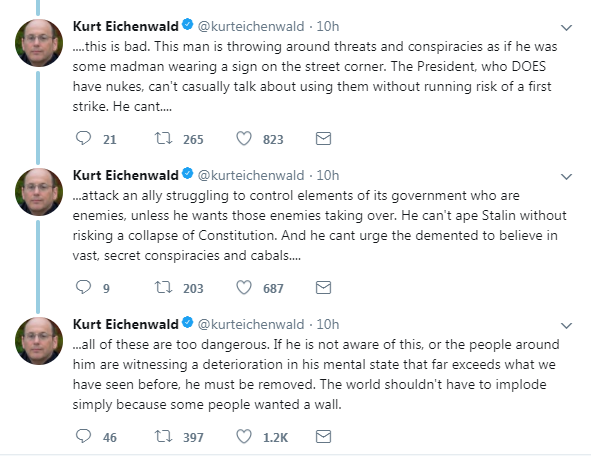Screen dimensions: 591x456
Task: Like the tweet with 1.2K likes
Action: pyautogui.click(x=244, y=436)
